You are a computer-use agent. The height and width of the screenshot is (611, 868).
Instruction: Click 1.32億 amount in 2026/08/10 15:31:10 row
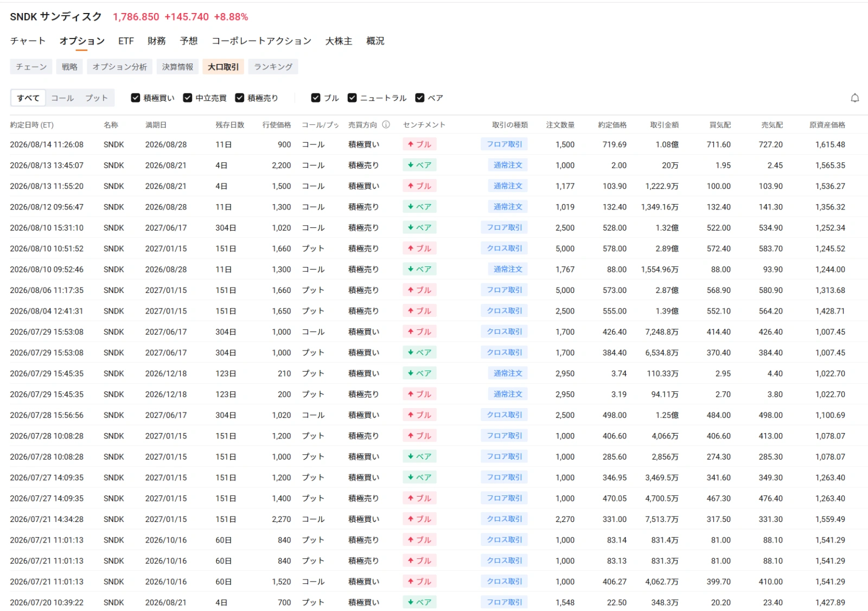(x=667, y=228)
